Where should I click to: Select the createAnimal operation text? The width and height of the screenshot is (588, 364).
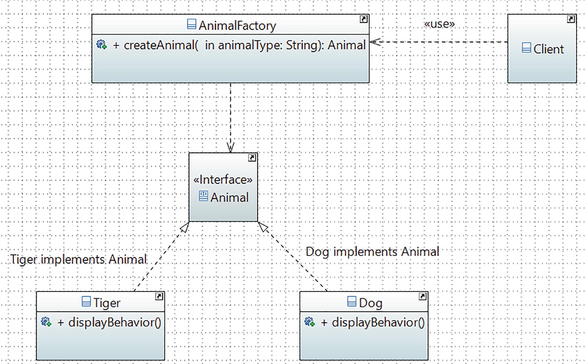(x=239, y=45)
